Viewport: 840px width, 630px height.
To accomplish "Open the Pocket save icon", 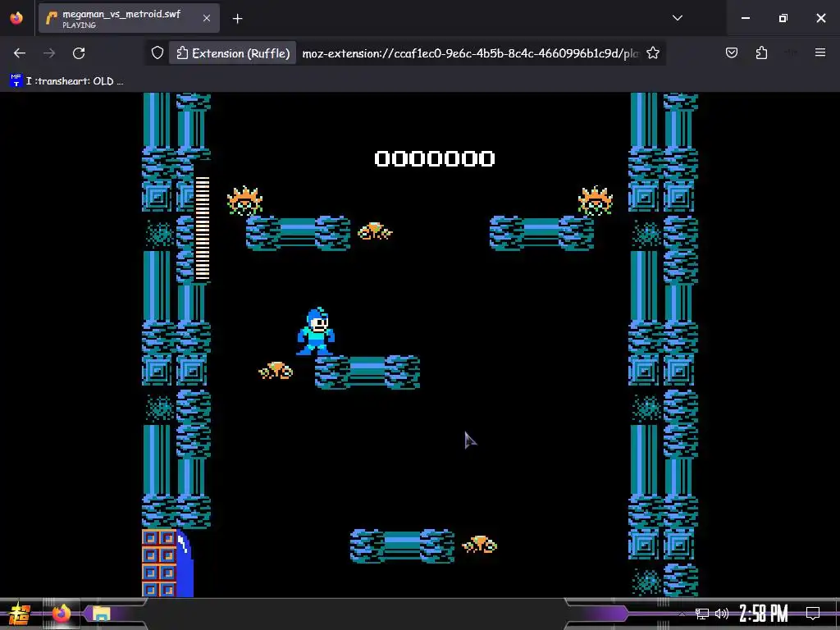I will 731,52.
